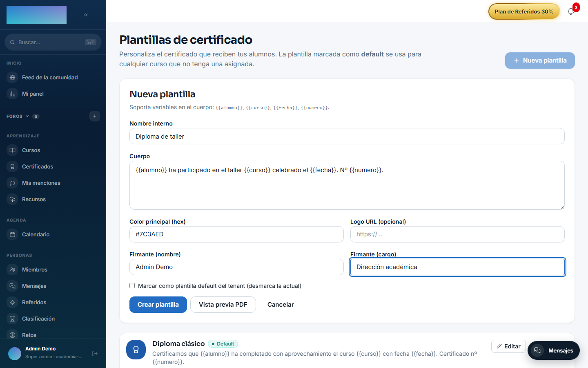
Task: Check Marcar como plantilla default checkbox
Action: pyautogui.click(x=132, y=286)
